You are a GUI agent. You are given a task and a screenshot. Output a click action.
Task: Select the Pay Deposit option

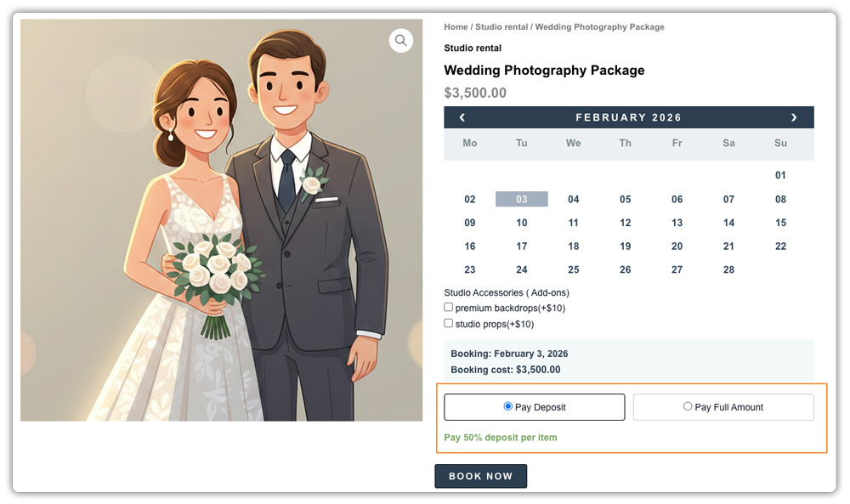pos(534,406)
